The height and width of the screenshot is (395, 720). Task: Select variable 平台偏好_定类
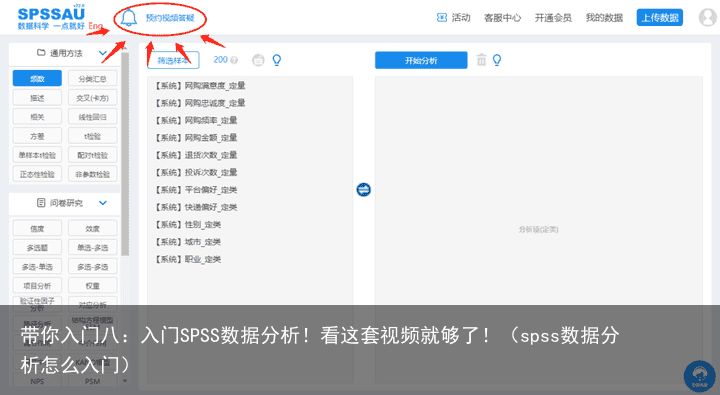pyautogui.click(x=196, y=190)
